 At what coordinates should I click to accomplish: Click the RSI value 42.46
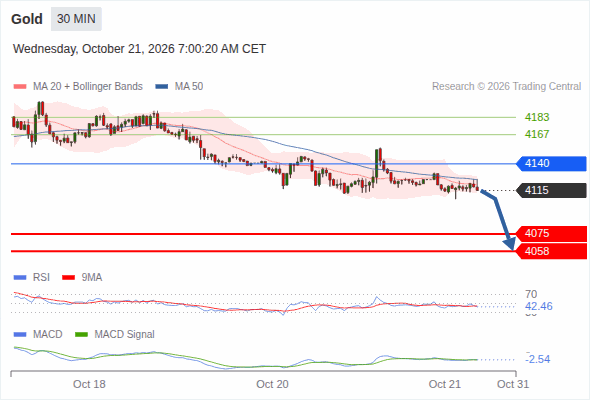coord(539,306)
